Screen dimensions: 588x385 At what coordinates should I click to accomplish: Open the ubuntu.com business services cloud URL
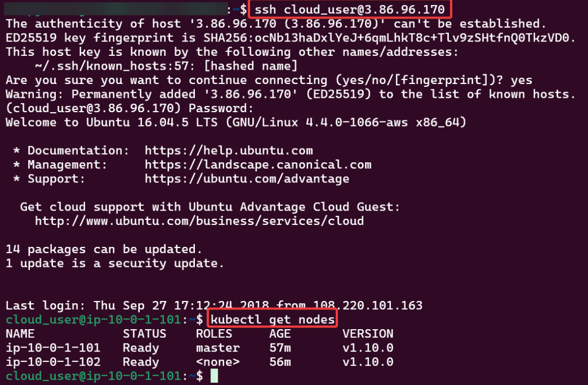click(199, 221)
